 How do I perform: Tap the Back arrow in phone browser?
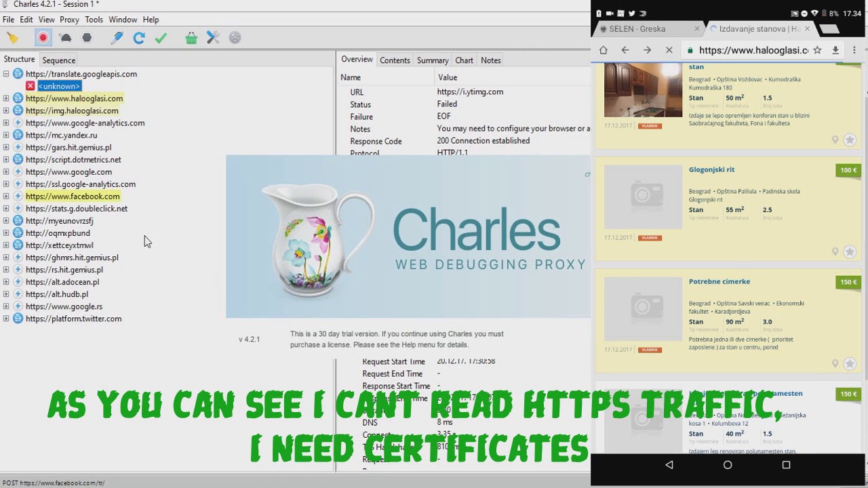click(x=625, y=50)
